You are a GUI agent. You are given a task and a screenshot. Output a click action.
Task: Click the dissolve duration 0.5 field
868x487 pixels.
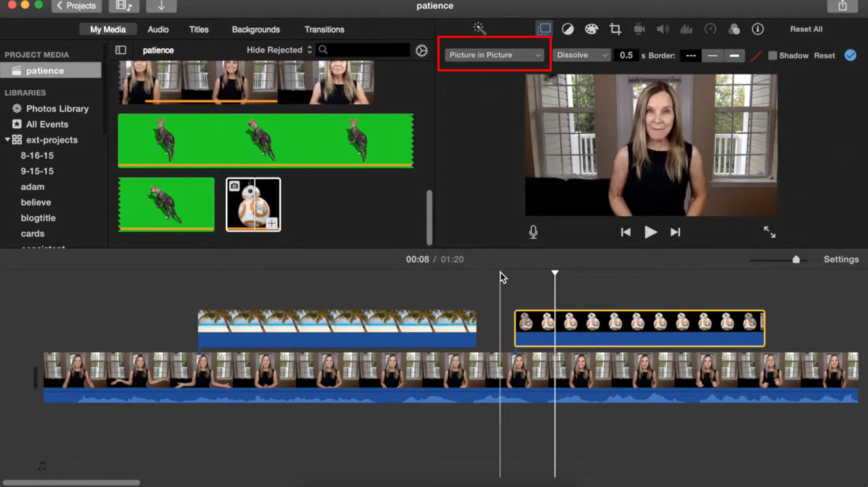pyautogui.click(x=626, y=56)
